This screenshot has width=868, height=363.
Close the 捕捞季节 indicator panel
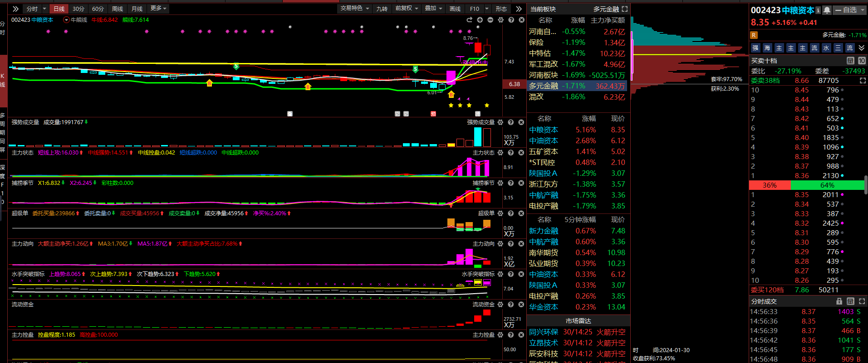pos(521,183)
